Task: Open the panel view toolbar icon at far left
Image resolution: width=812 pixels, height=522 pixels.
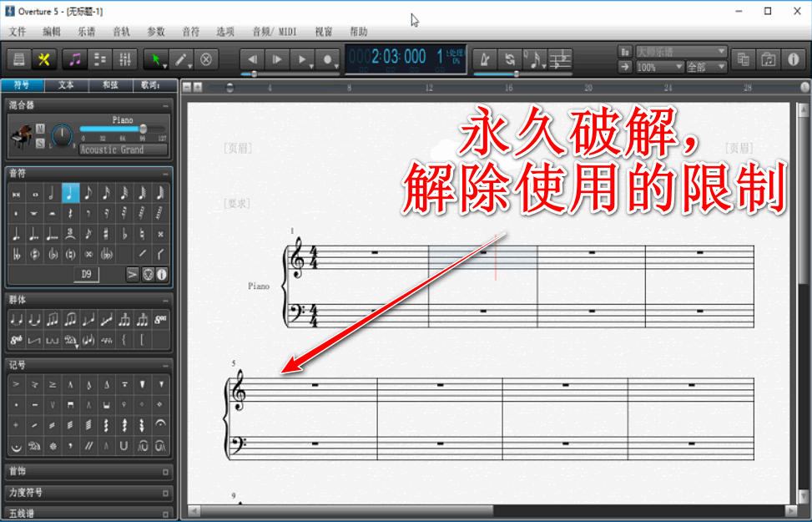Action: point(18,59)
